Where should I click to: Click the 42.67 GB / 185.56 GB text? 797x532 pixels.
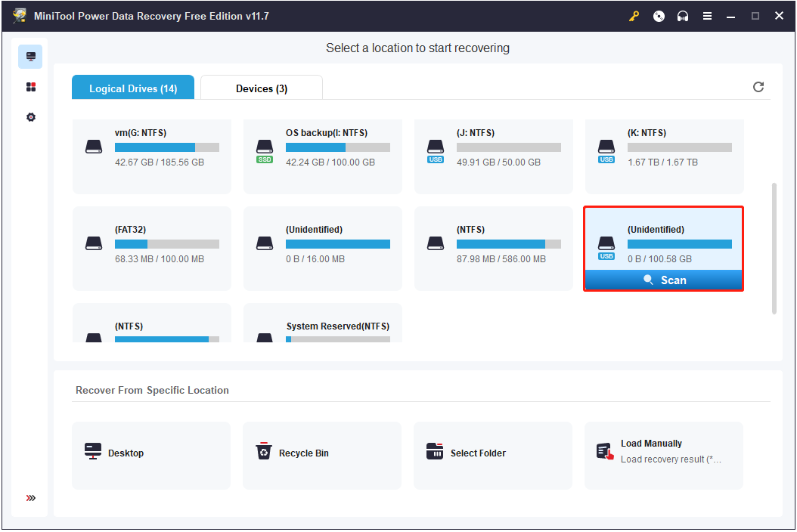tap(160, 162)
